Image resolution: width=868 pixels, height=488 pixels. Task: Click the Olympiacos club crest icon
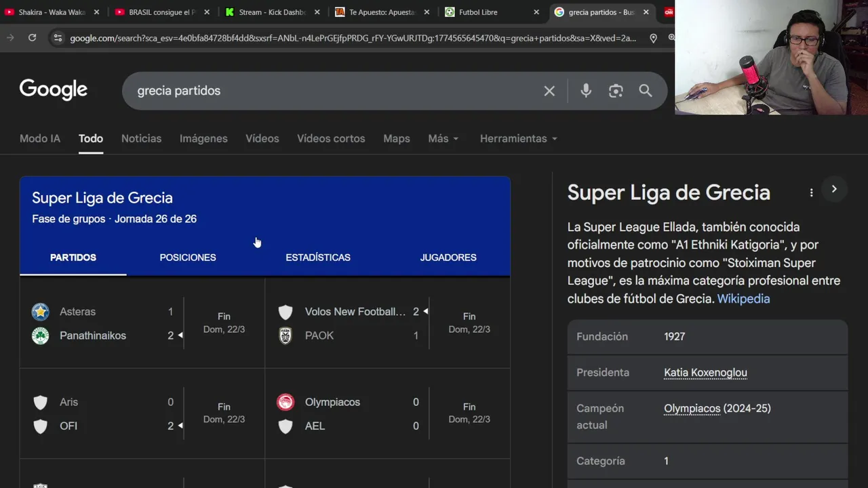285,402
